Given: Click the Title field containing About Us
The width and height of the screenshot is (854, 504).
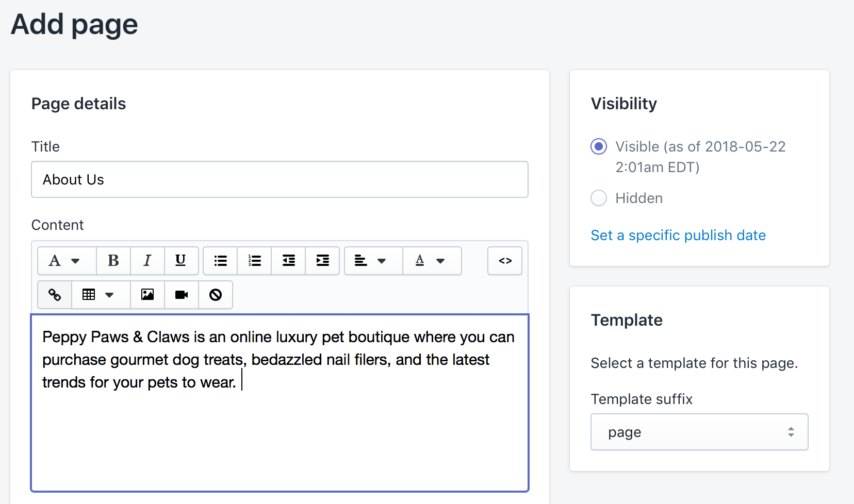Looking at the screenshot, I should [x=280, y=179].
